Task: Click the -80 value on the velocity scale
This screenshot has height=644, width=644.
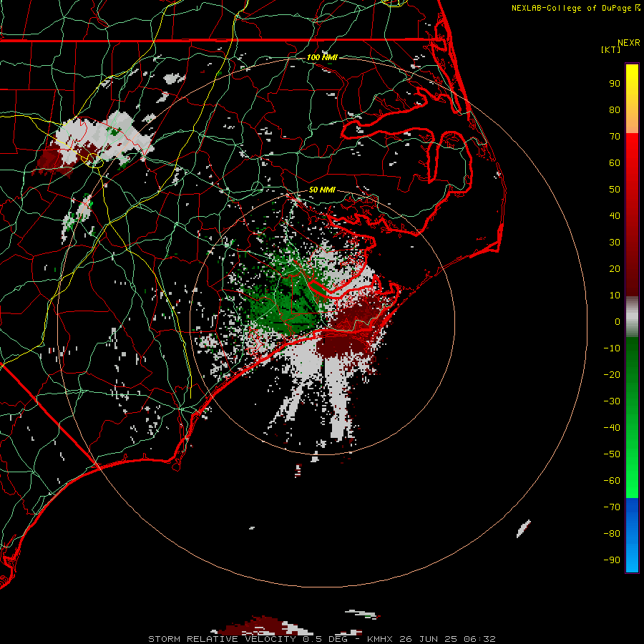Action: [x=612, y=534]
